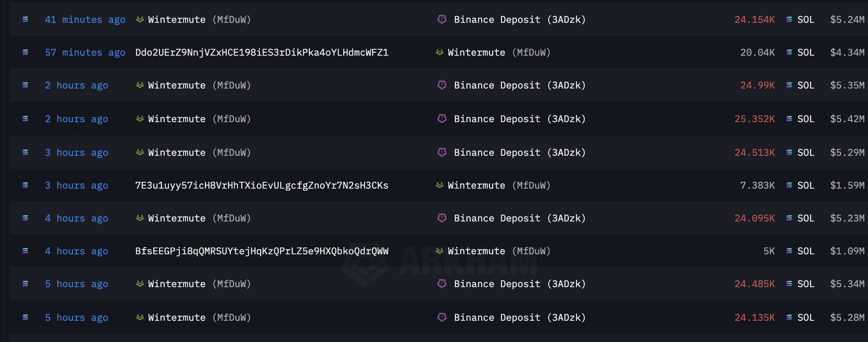Open the 41 minutes ago transaction timestamp
Viewport: 868px width, 342px height.
[x=85, y=20]
